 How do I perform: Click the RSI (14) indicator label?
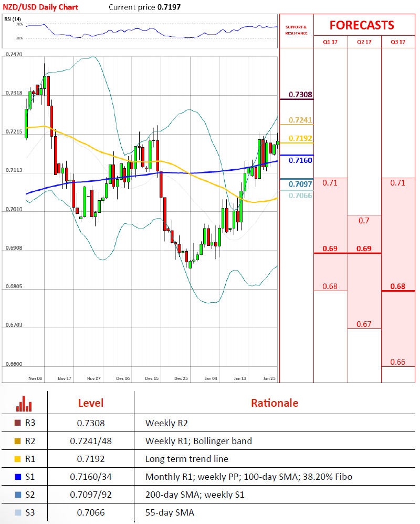point(13,19)
